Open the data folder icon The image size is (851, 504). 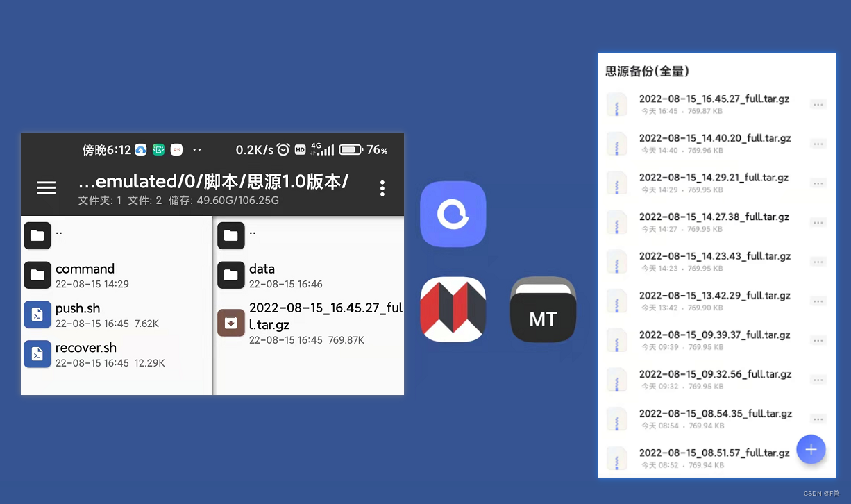(x=231, y=275)
